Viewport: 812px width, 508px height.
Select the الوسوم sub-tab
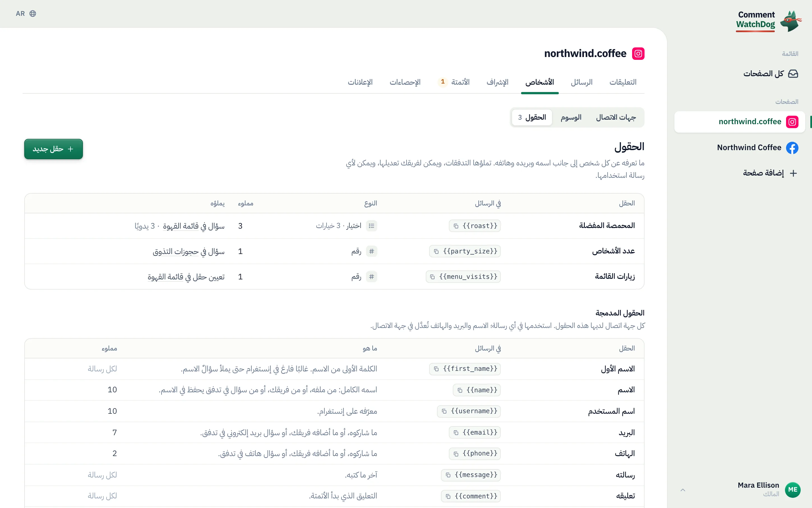pyautogui.click(x=571, y=118)
